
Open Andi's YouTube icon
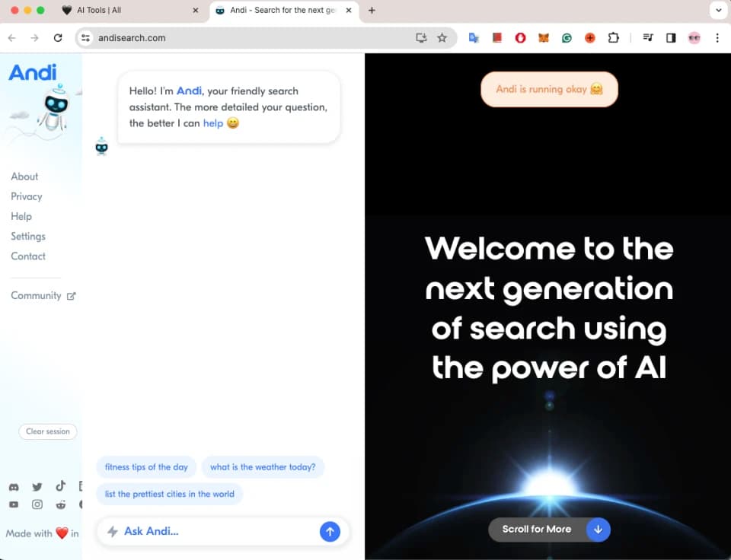14,504
